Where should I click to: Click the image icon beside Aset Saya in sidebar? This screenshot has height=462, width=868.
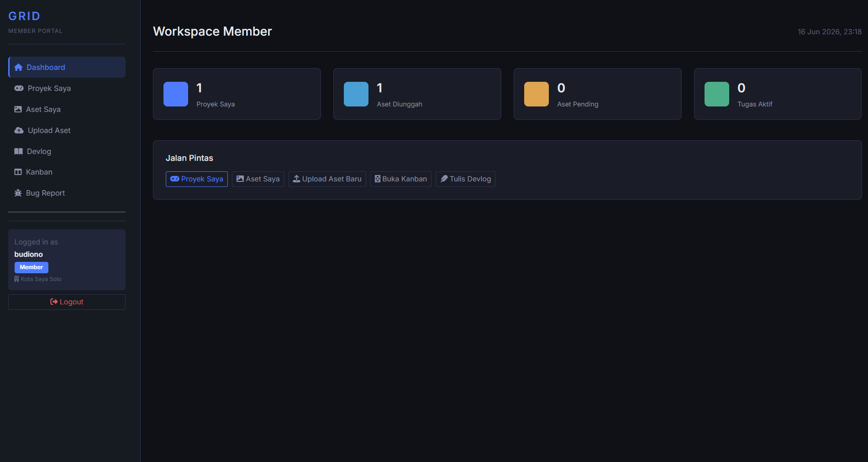click(18, 110)
